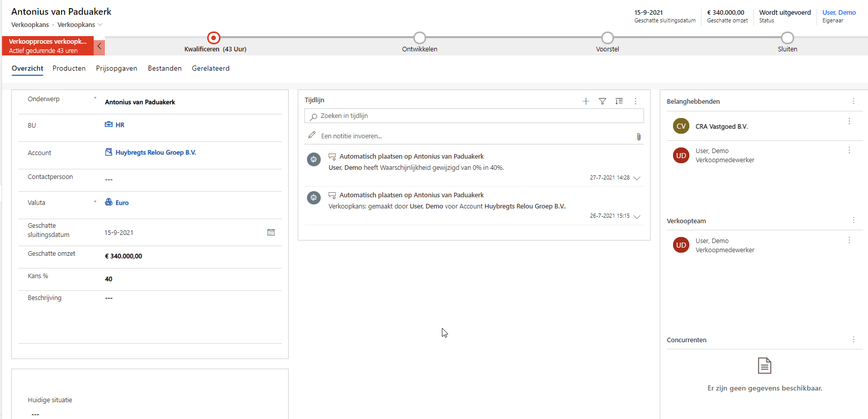Select the Ontwikkelen stage circle
Viewport: 868px width, 419px height.
419,38
